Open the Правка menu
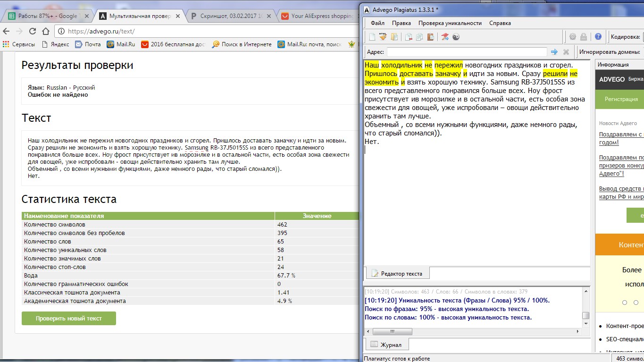The width and height of the screenshot is (644, 362). [x=401, y=23]
